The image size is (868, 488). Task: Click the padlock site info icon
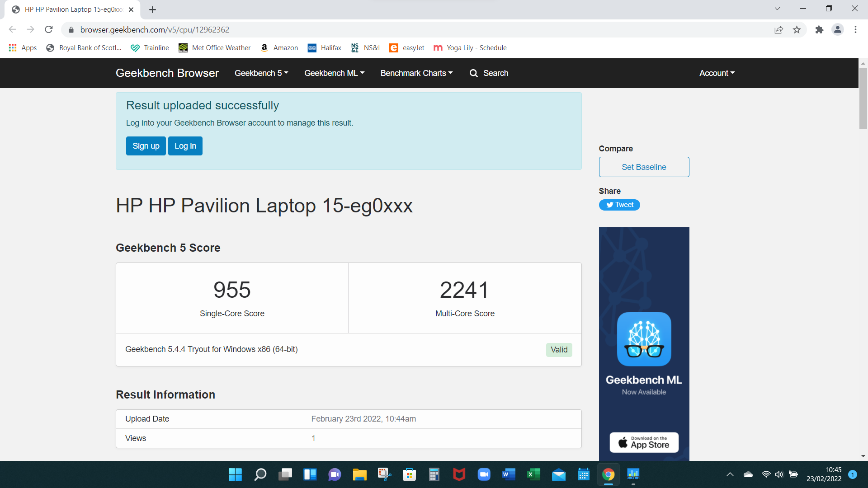click(71, 30)
